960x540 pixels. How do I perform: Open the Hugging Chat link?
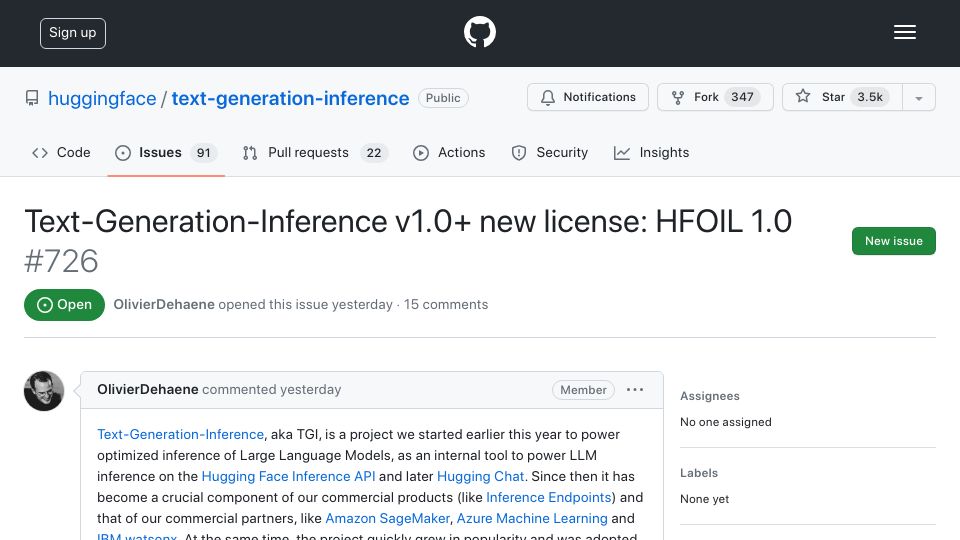point(480,476)
